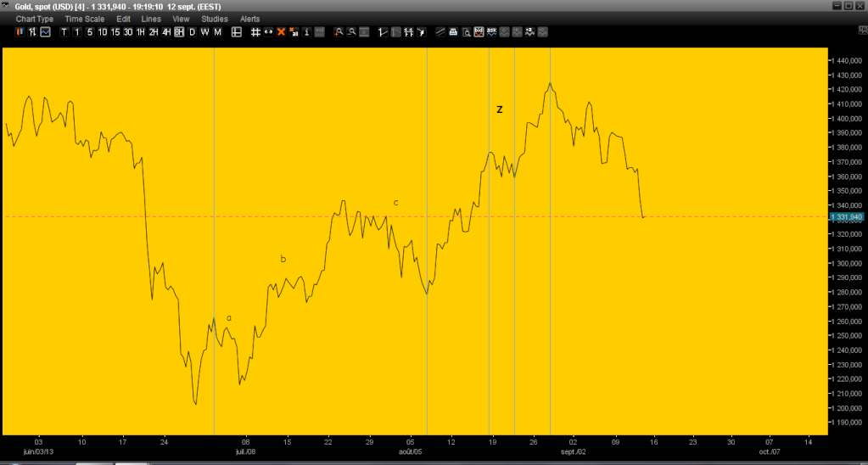Open the Time Scale menu

point(84,19)
